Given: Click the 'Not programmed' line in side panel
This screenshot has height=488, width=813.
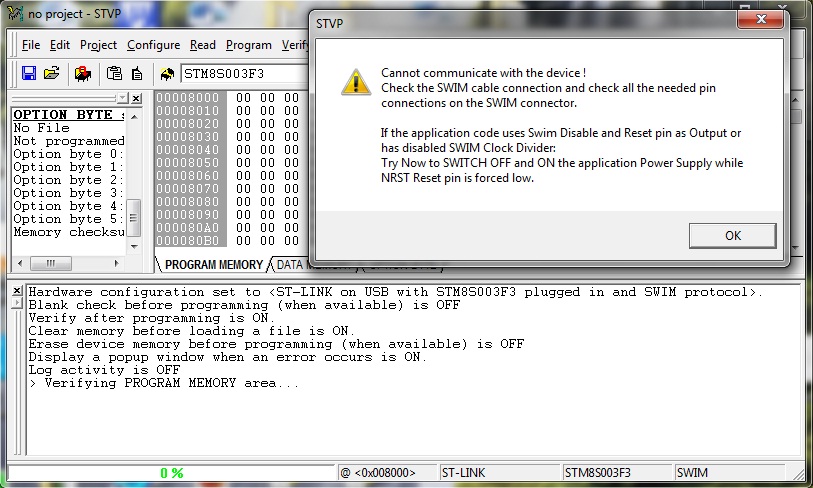Looking at the screenshot, I should click(x=69, y=141).
